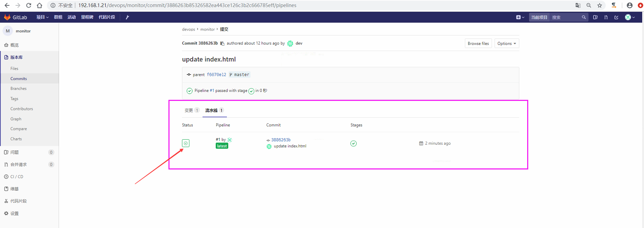Expand the new item plus dropdown
This screenshot has width=644, height=228.
[520, 17]
